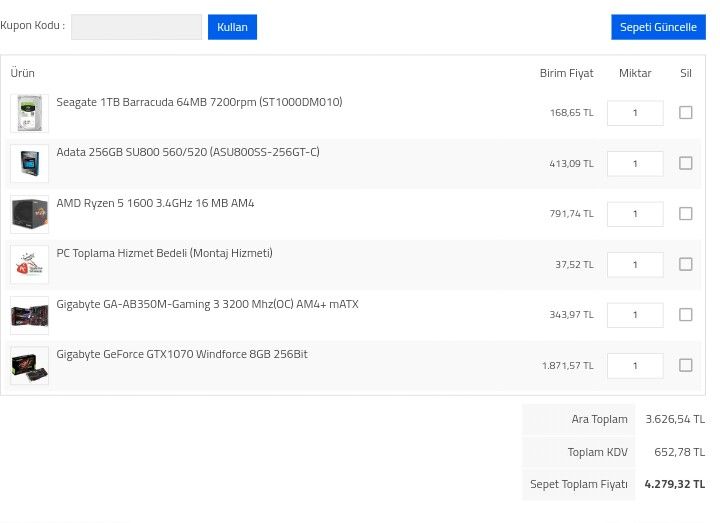Open Adata 256GB SU800 product thumbnail
The height and width of the screenshot is (523, 720).
(29, 163)
